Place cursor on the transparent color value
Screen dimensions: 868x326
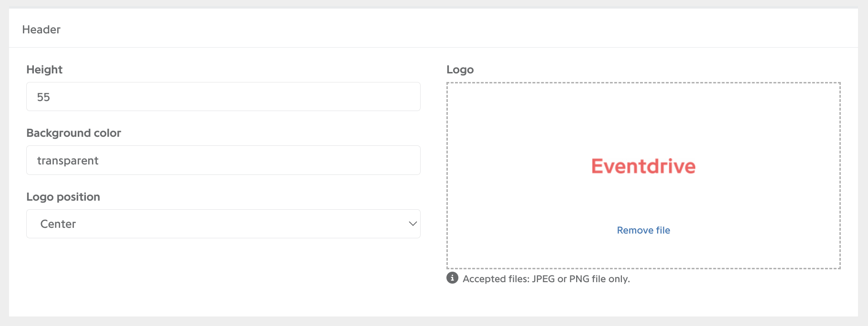coord(68,161)
